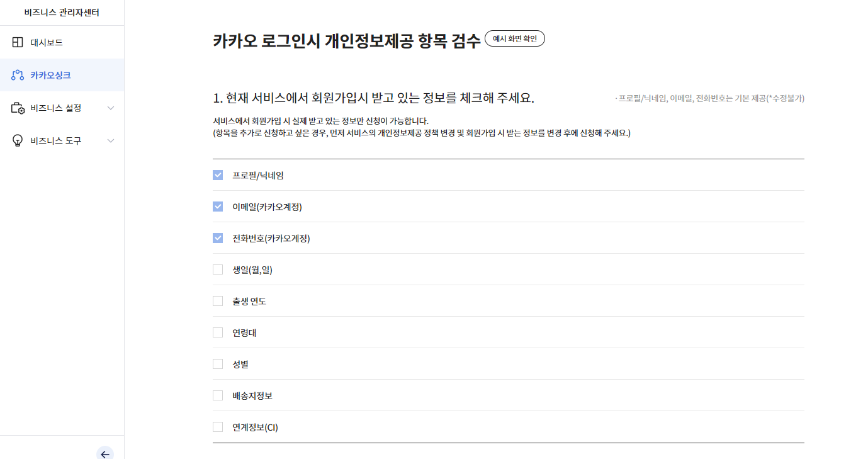Expand 비즈니스 설정 with its chevron
This screenshot has width=868, height=459.
click(x=111, y=108)
